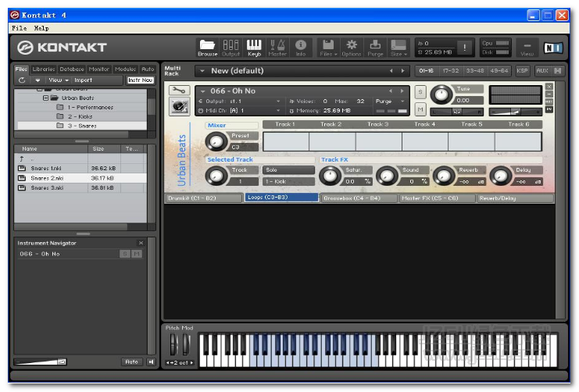This screenshot has width=579, height=392.
Task: Click the parent directory up arrow row
Action: pyautogui.click(x=80, y=159)
